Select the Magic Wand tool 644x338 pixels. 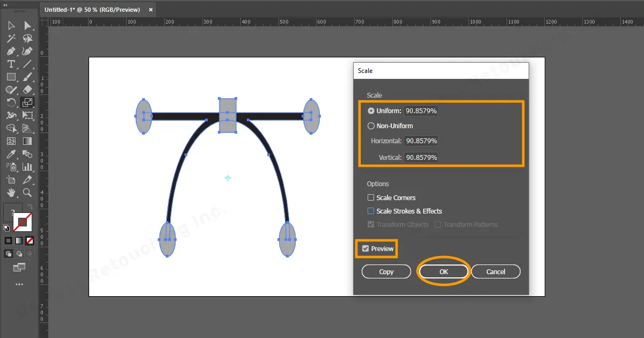pyautogui.click(x=11, y=39)
